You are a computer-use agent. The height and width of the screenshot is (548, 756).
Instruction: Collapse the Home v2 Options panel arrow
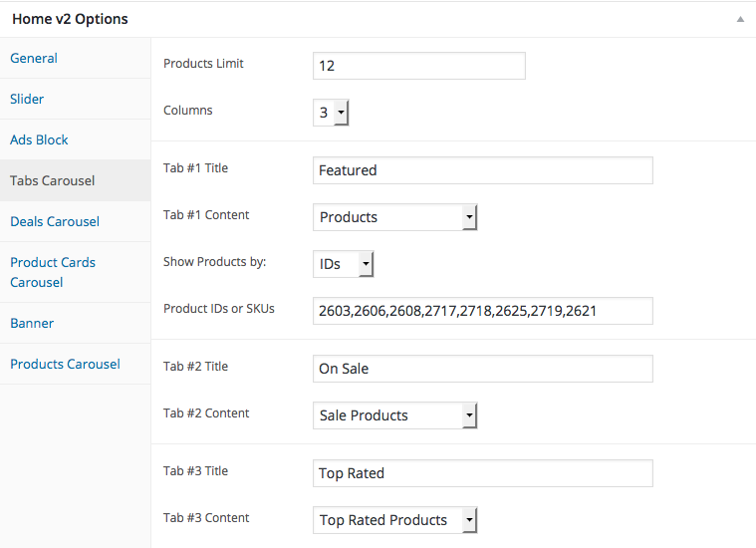click(x=740, y=19)
